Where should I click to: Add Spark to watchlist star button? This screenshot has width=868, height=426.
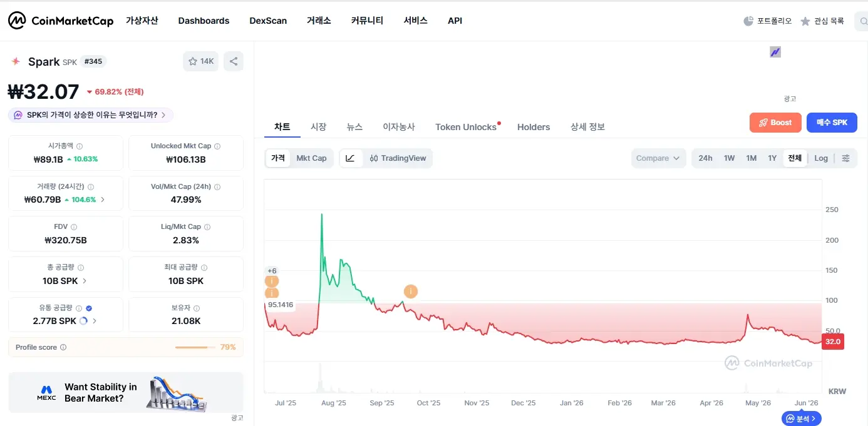pos(201,61)
